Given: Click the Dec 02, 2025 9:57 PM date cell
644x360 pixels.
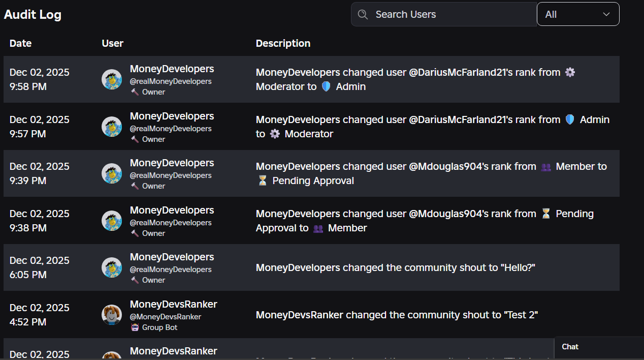Looking at the screenshot, I should coord(40,127).
